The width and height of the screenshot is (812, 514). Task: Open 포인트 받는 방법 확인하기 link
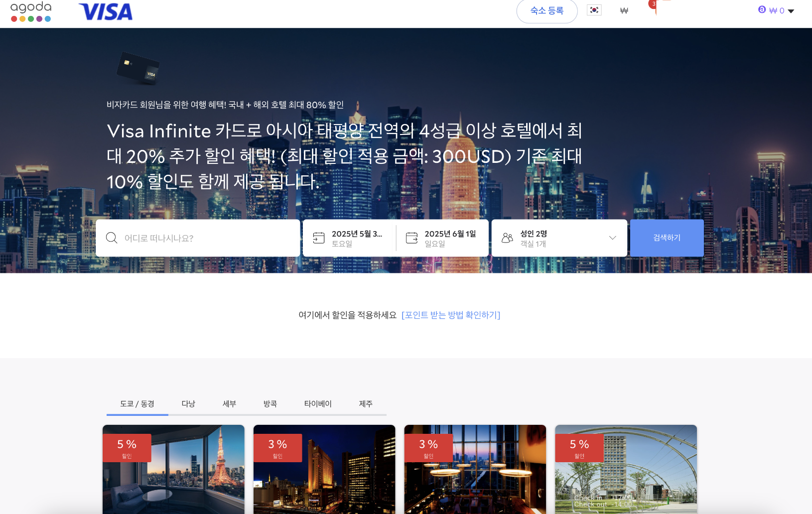[451, 315]
